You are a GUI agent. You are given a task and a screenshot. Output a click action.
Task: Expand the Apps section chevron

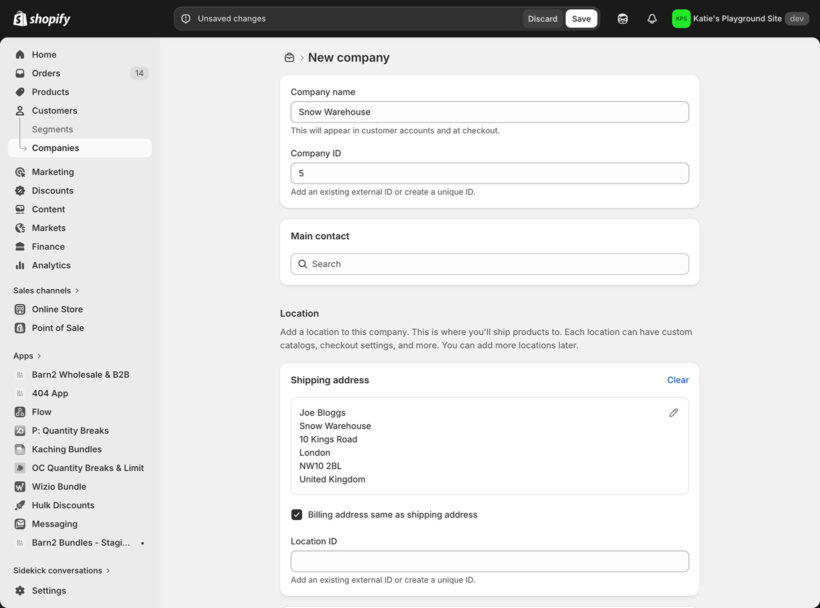tap(39, 356)
